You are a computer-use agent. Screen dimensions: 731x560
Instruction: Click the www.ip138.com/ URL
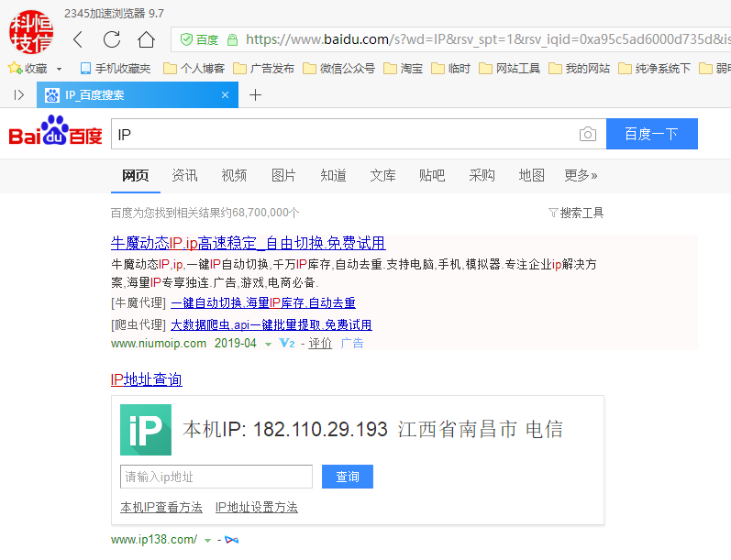(x=154, y=540)
